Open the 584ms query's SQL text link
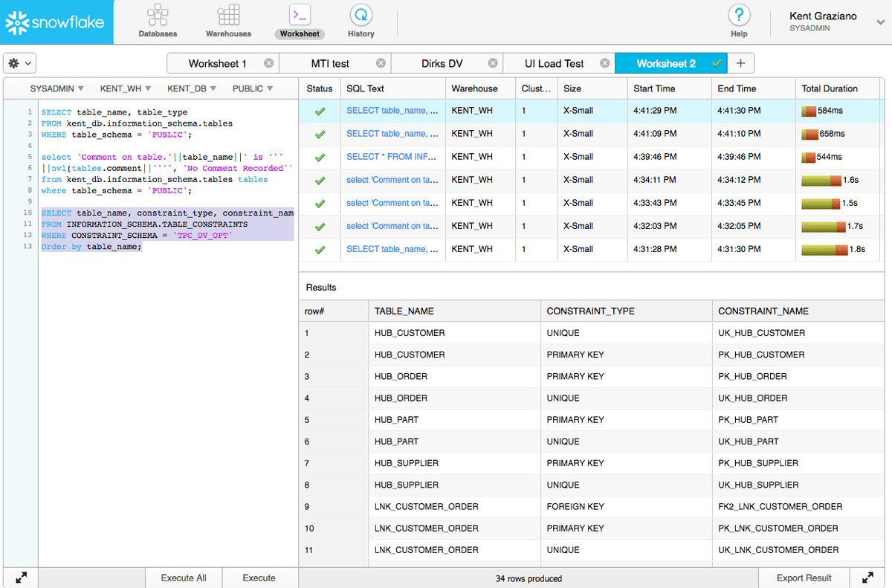The width and height of the screenshot is (892, 588). tap(392, 111)
